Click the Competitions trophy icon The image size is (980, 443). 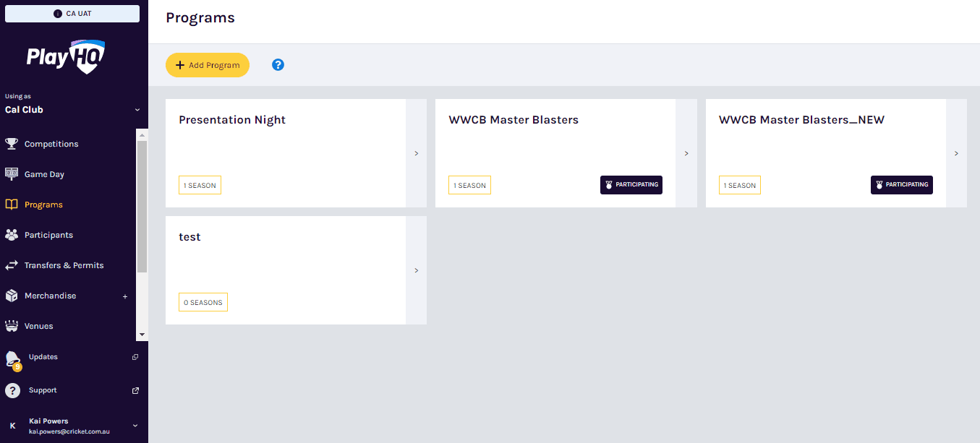(x=12, y=144)
